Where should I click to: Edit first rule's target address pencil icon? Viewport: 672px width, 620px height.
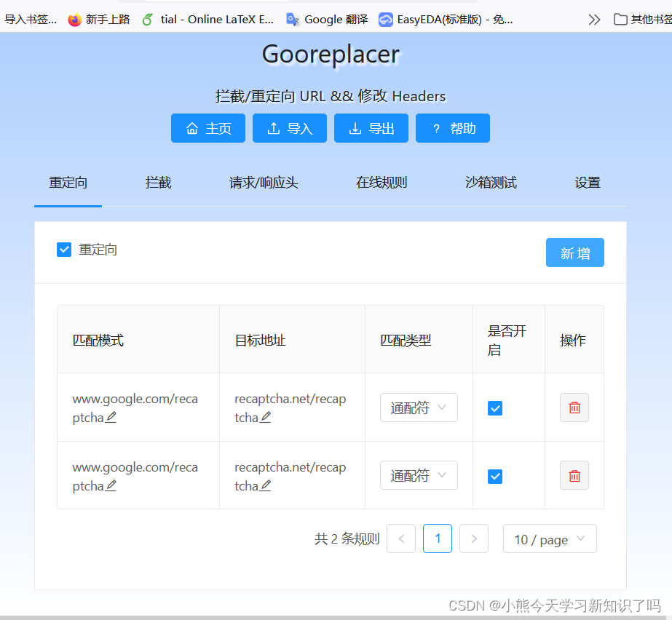pos(266,417)
